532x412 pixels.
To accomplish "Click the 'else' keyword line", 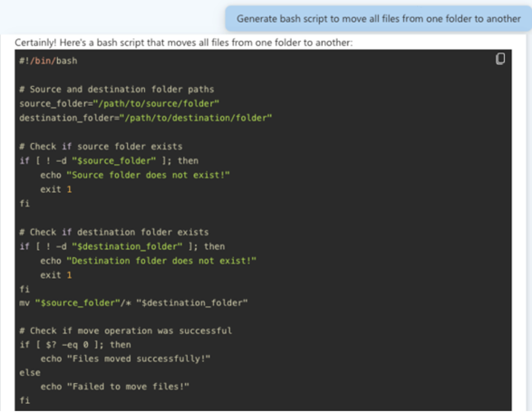I will pos(30,373).
